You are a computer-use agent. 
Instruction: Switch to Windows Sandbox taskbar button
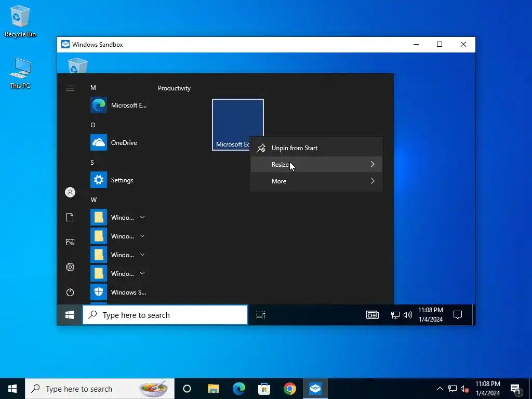[315, 389]
